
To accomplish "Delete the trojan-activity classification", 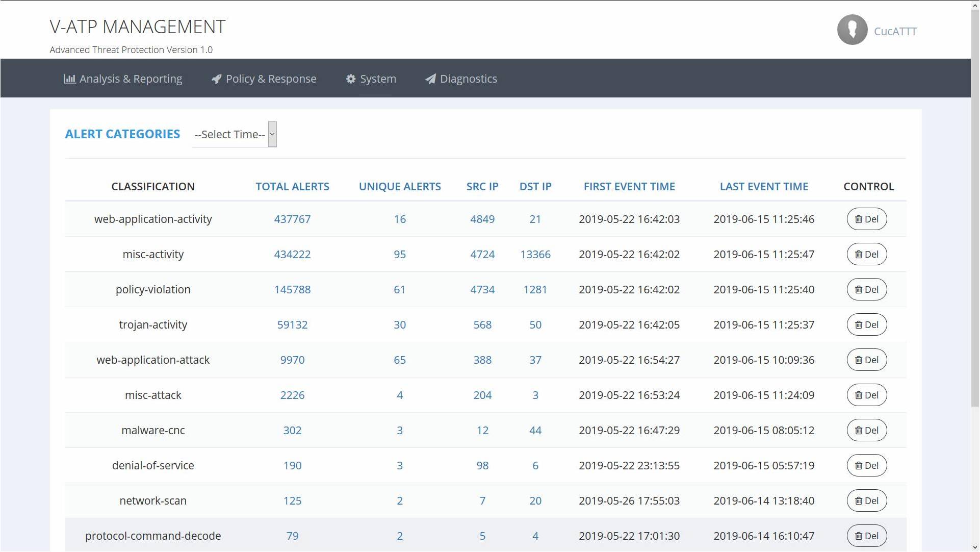I will [866, 325].
